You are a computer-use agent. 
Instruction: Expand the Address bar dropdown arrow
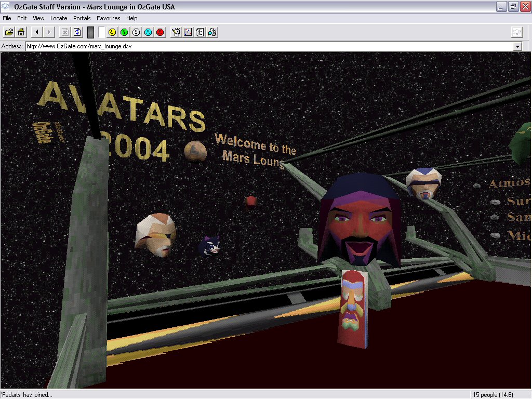click(517, 46)
